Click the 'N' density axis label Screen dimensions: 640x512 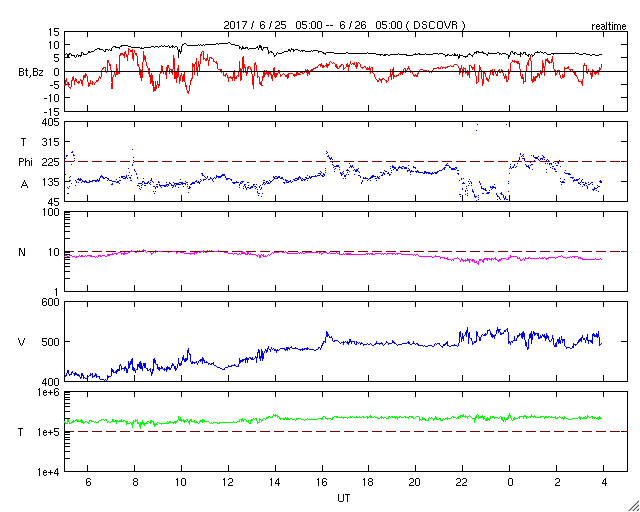[22, 252]
